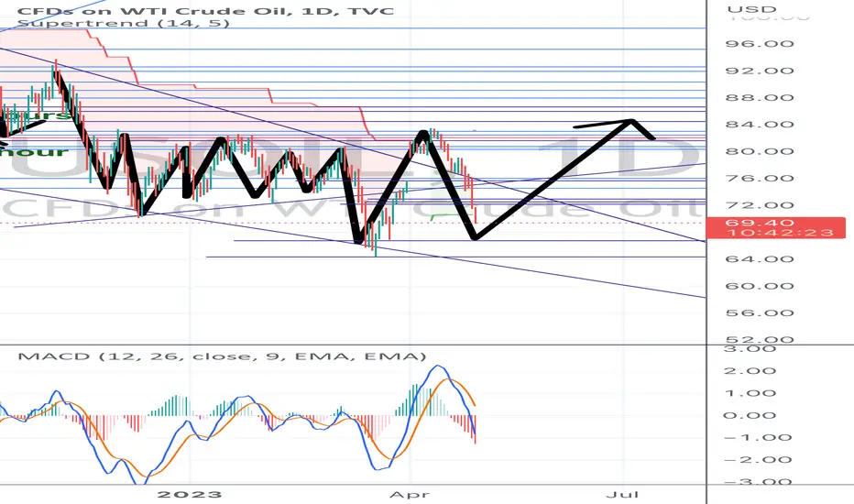Click the 56.00 price axis label
The image size is (854, 504).
click(760, 312)
